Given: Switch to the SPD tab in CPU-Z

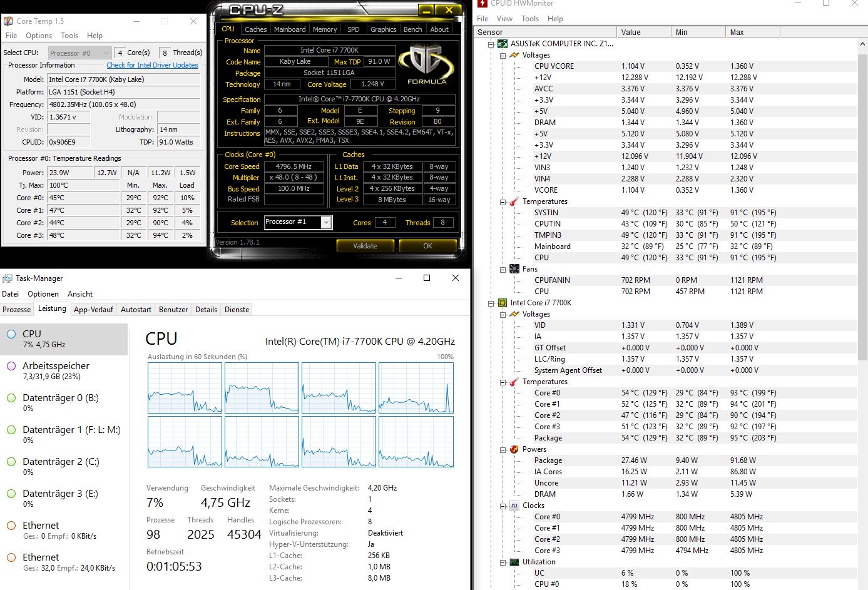Looking at the screenshot, I should [x=354, y=29].
